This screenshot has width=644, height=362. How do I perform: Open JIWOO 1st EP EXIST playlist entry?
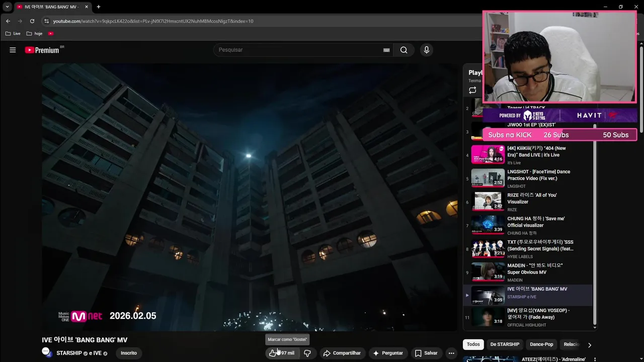point(531,125)
